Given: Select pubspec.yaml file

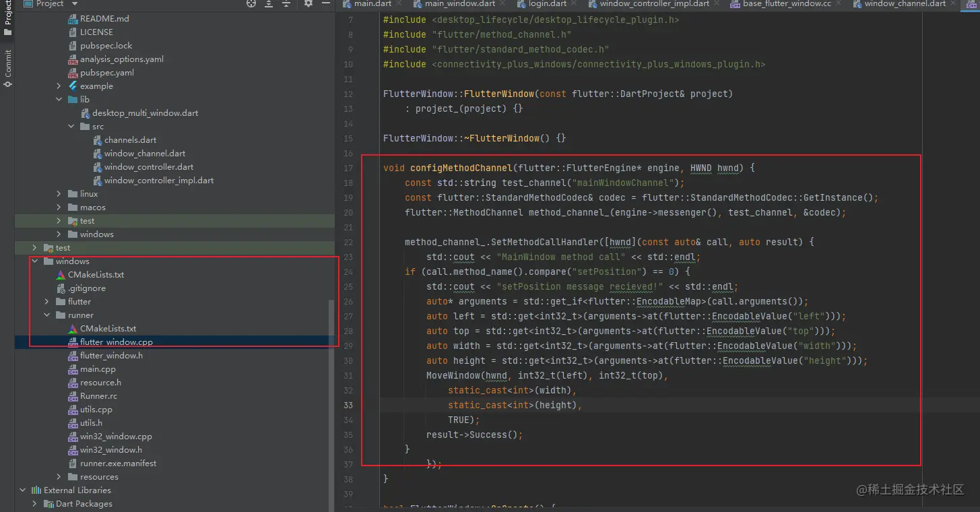Looking at the screenshot, I should pos(106,73).
